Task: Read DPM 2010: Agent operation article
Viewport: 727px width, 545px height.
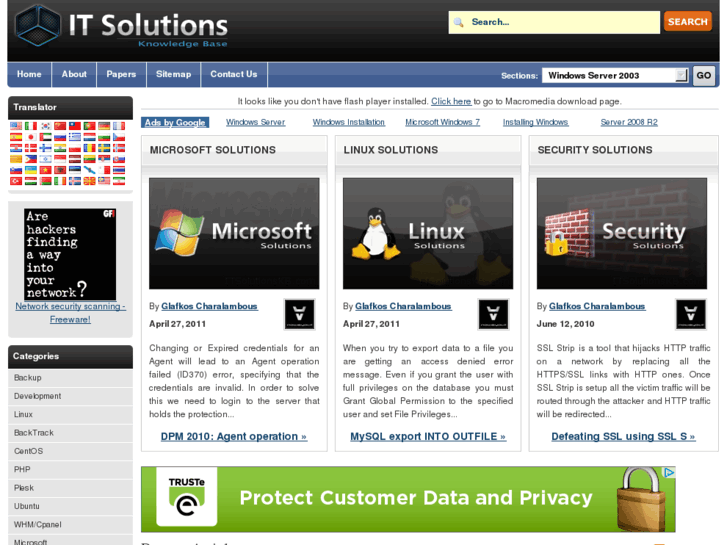Action: (x=234, y=436)
